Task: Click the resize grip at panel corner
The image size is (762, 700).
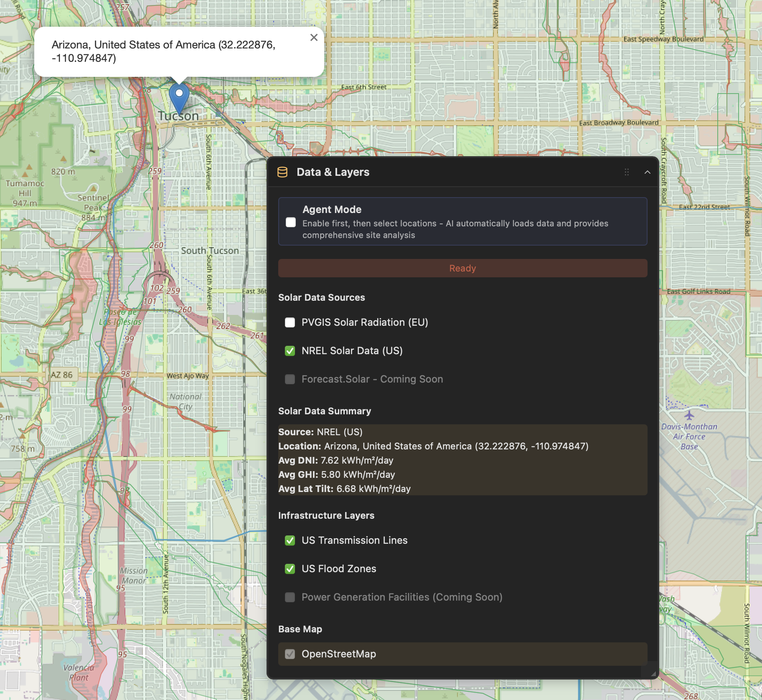Action: coord(653,673)
